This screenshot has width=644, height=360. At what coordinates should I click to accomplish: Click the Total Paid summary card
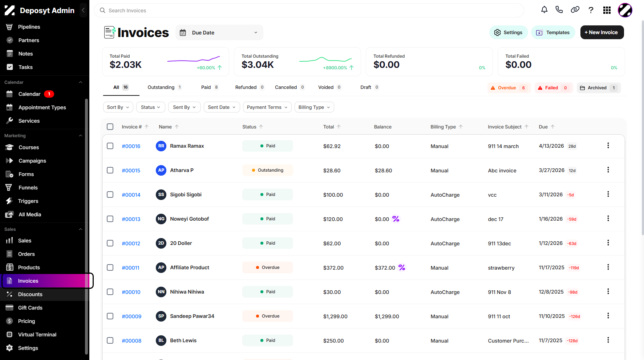coord(166,62)
